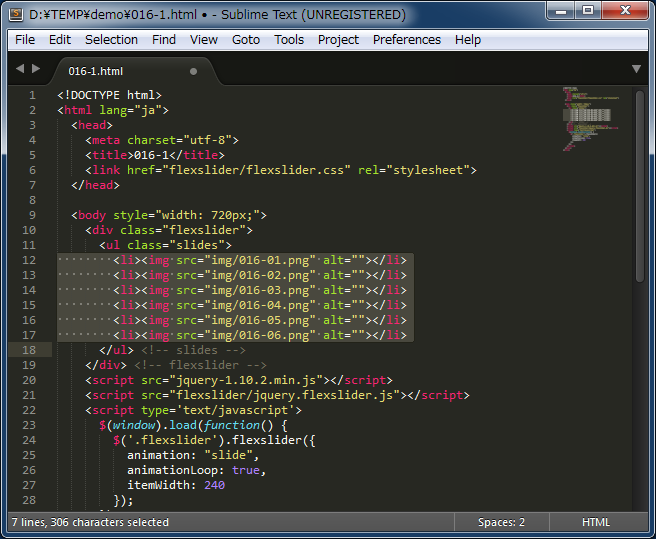Open the Help menu
The image size is (656, 539).
468,40
